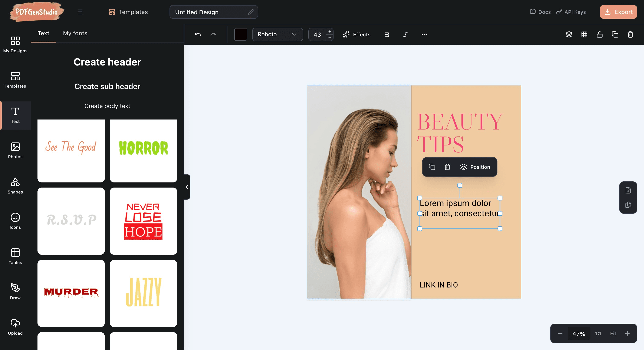Open the Icons panel in sidebar
Image resolution: width=644 pixels, height=350 pixels.
15,221
